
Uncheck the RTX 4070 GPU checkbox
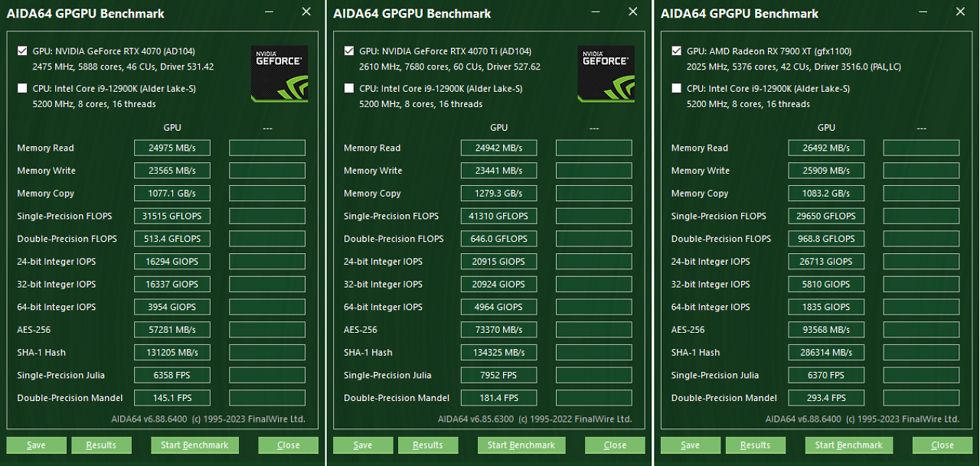[x=22, y=51]
